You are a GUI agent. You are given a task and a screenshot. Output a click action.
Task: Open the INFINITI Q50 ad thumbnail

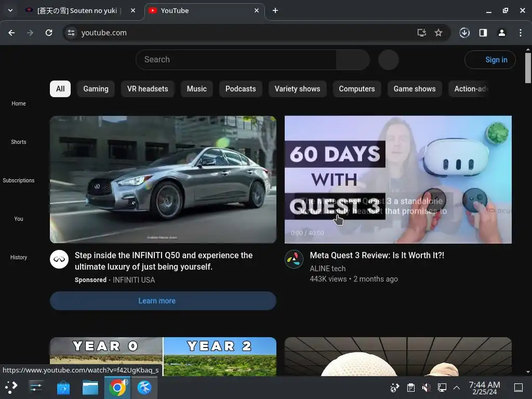[163, 179]
